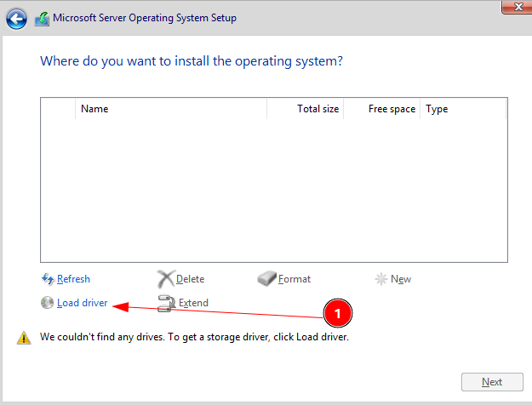This screenshot has height=405, width=532.
Task: Click the New starburst icon
Action: (x=381, y=279)
